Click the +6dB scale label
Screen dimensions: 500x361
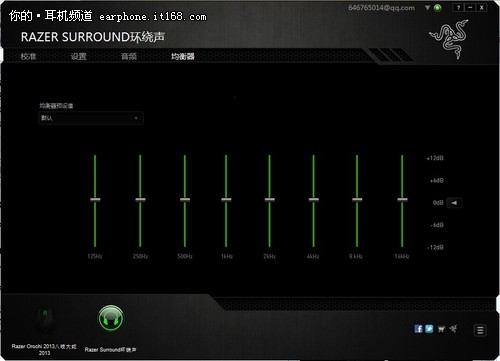(437, 181)
